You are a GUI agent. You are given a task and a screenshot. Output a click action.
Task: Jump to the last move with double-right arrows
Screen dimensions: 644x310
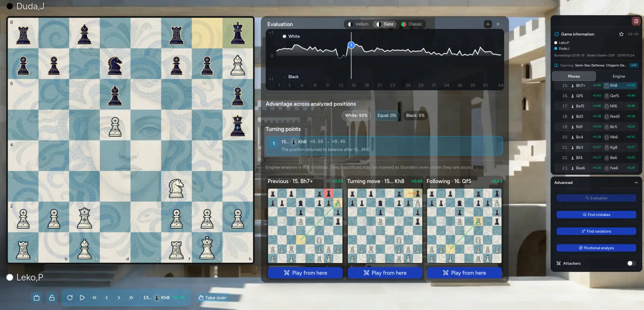click(131, 297)
